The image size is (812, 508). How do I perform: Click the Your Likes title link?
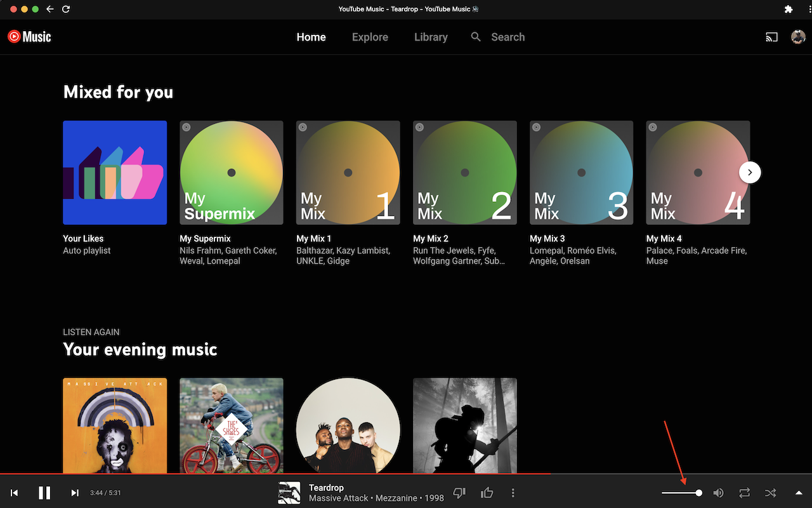click(83, 239)
